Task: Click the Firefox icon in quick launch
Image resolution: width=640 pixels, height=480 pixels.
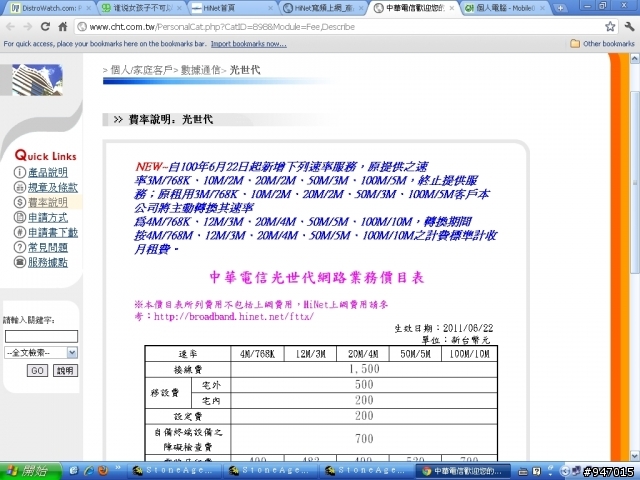Action: tap(103, 471)
